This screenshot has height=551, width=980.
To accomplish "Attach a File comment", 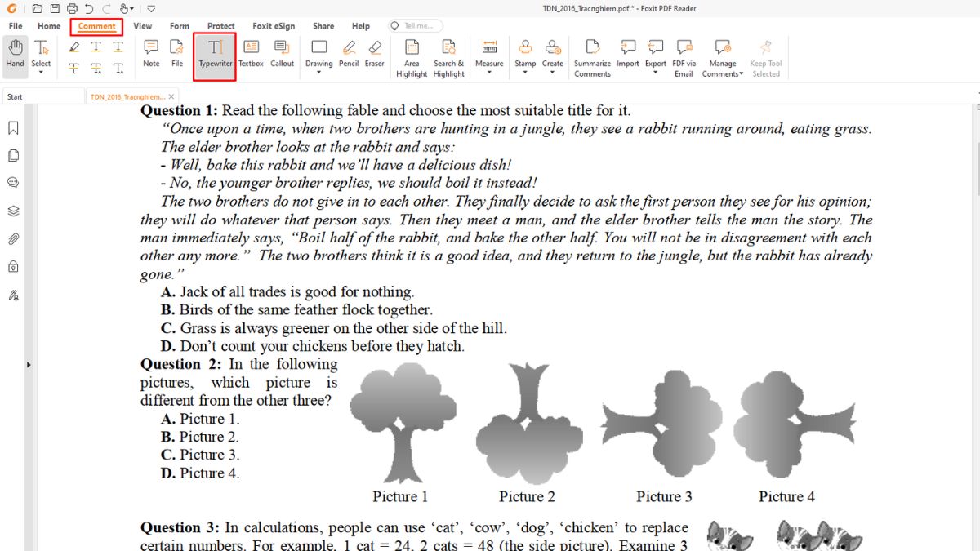I will coord(177,54).
